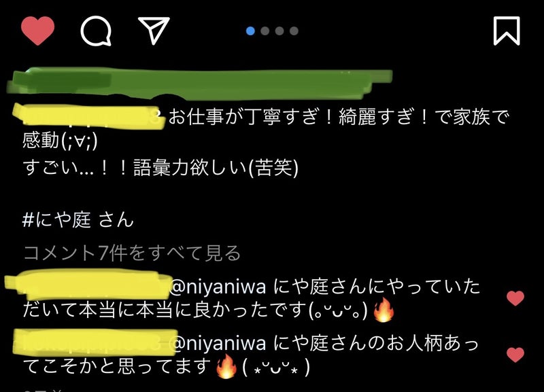Jump to fourth carousel page dot
The image size is (544, 392).
(x=294, y=31)
